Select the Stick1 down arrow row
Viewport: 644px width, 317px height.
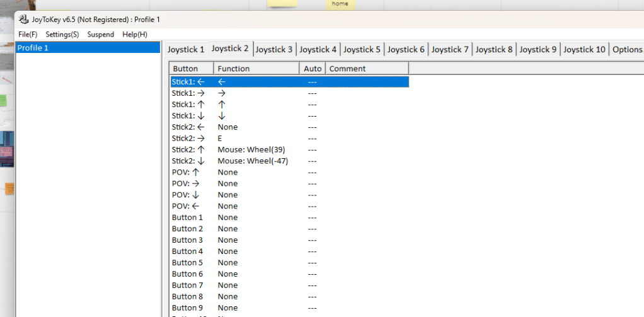click(290, 116)
